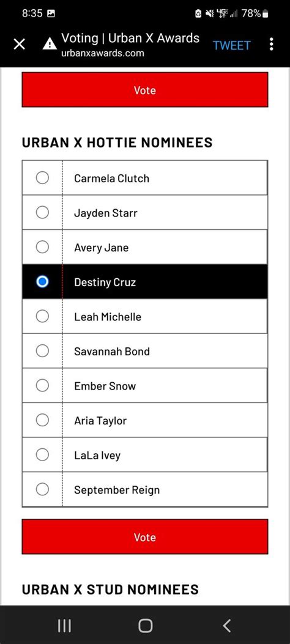The image size is (290, 644).
Task: Tap the Android home button icon
Action: click(x=145, y=626)
